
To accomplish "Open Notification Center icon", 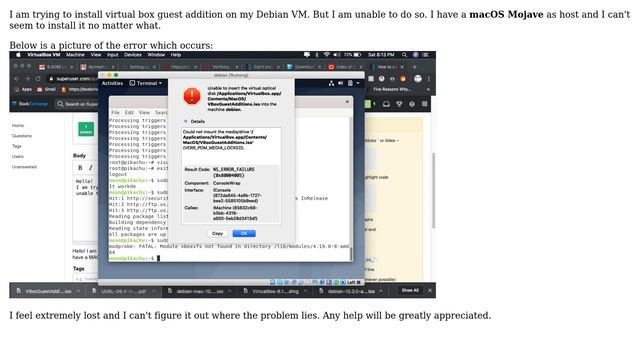I will (x=425, y=55).
